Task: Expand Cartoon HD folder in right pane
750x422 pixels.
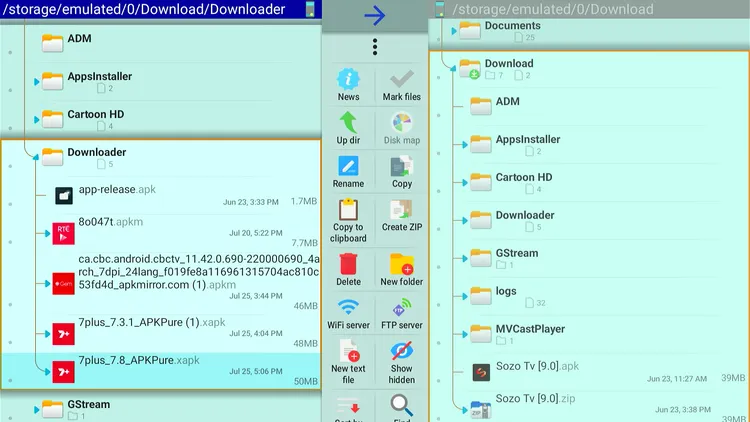Action: (464, 182)
